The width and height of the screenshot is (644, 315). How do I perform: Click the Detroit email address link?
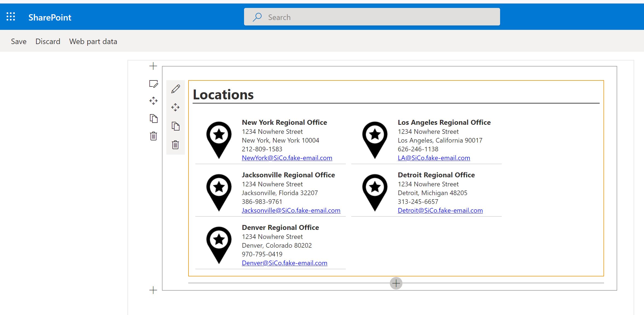(440, 210)
